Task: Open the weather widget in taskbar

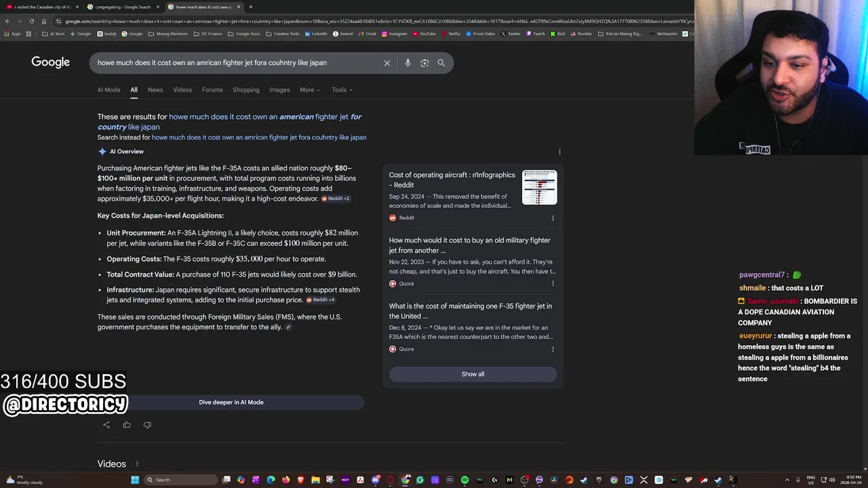Action: click(x=24, y=480)
